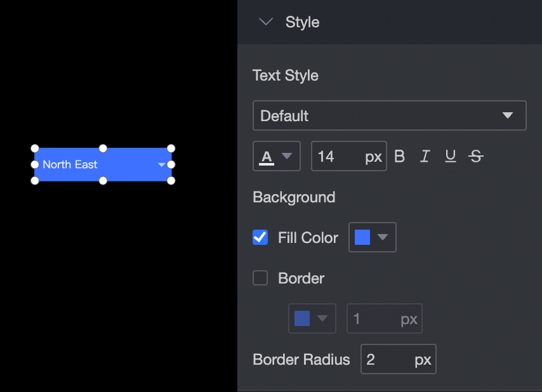Click the border width input field
This screenshot has width=542, height=392.
[x=373, y=318]
